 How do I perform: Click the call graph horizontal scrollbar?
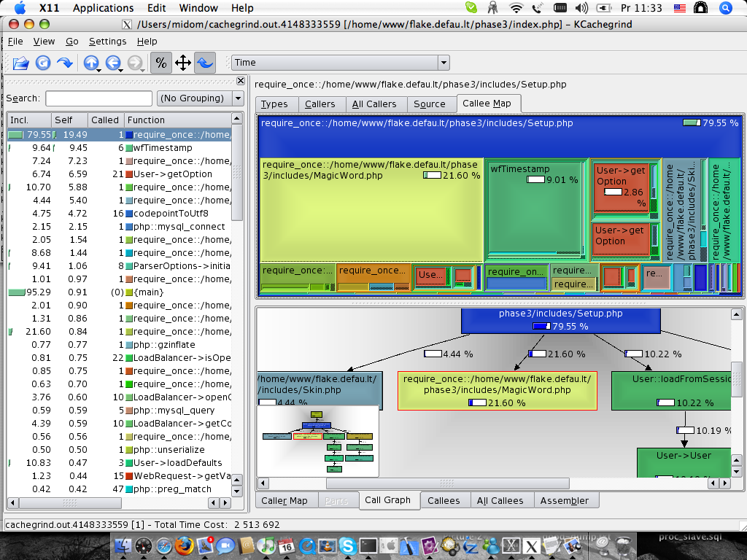(x=446, y=483)
